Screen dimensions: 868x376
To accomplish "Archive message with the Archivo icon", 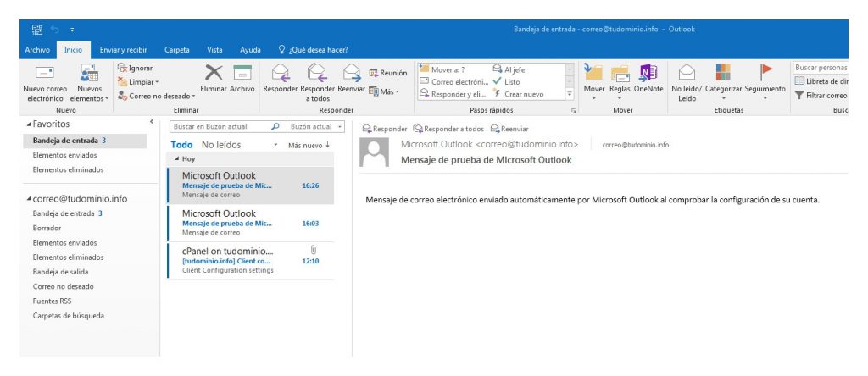I will [x=242, y=73].
